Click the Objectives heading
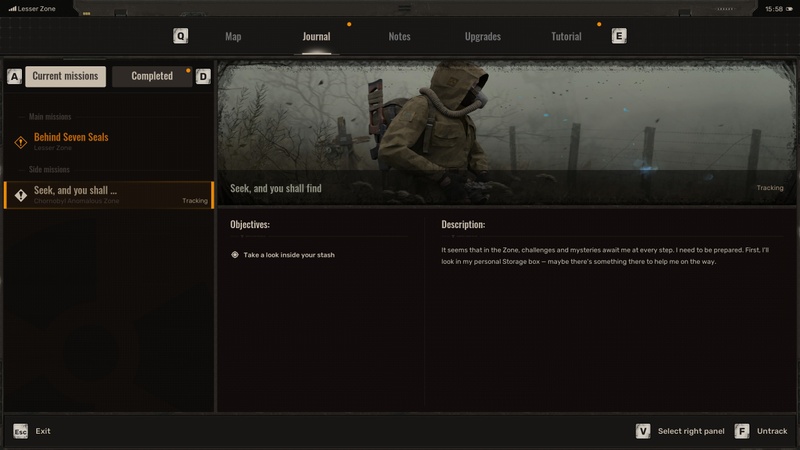 pyautogui.click(x=250, y=224)
